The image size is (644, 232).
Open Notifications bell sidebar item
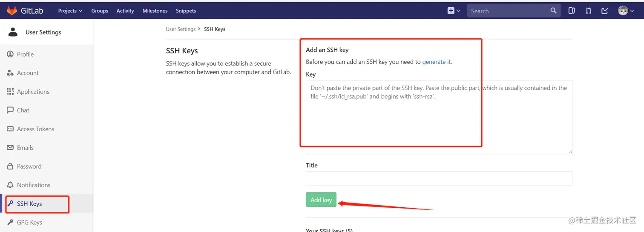click(x=33, y=185)
